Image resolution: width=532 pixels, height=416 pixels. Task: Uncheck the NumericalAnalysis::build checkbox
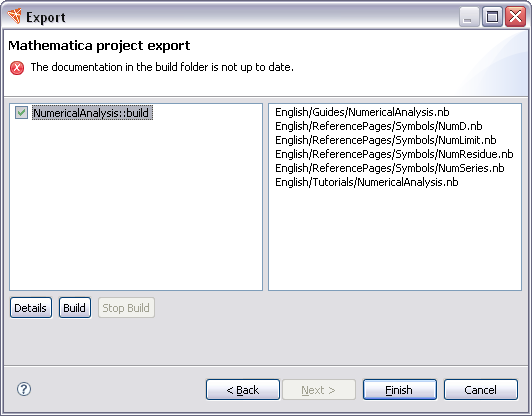click(x=21, y=113)
